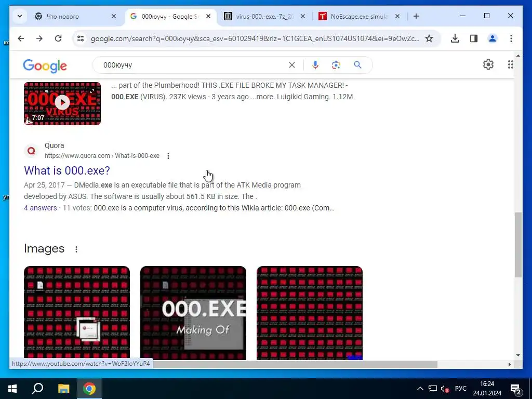
Task: Submit search with magnifier icon
Action: (357, 65)
